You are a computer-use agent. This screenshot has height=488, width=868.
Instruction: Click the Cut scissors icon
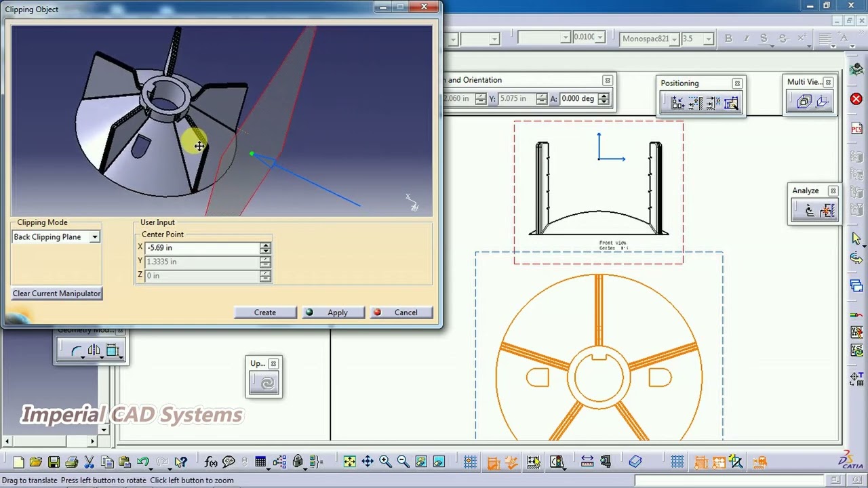[89, 462]
